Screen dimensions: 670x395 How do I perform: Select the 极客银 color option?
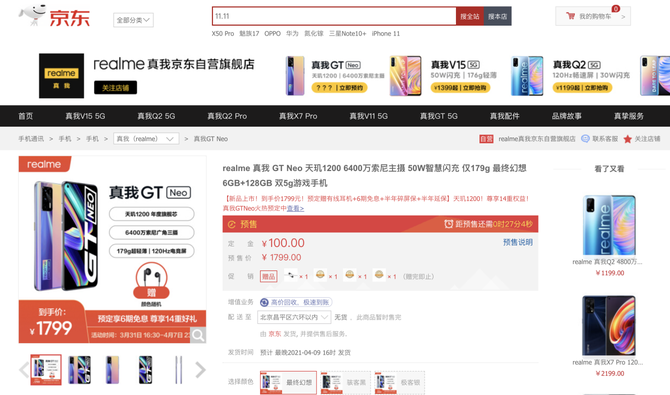coord(400,383)
